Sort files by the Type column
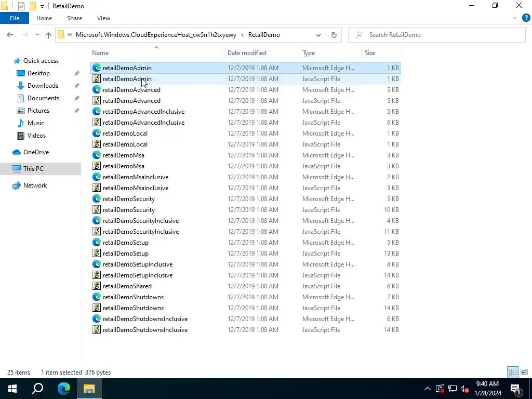The width and height of the screenshot is (532, 399). click(x=309, y=53)
